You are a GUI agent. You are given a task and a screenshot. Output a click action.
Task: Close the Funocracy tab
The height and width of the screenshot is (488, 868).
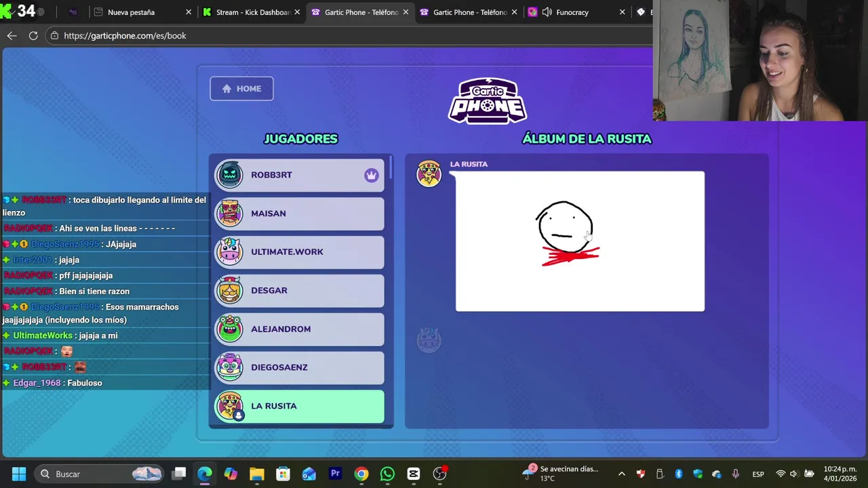(623, 12)
